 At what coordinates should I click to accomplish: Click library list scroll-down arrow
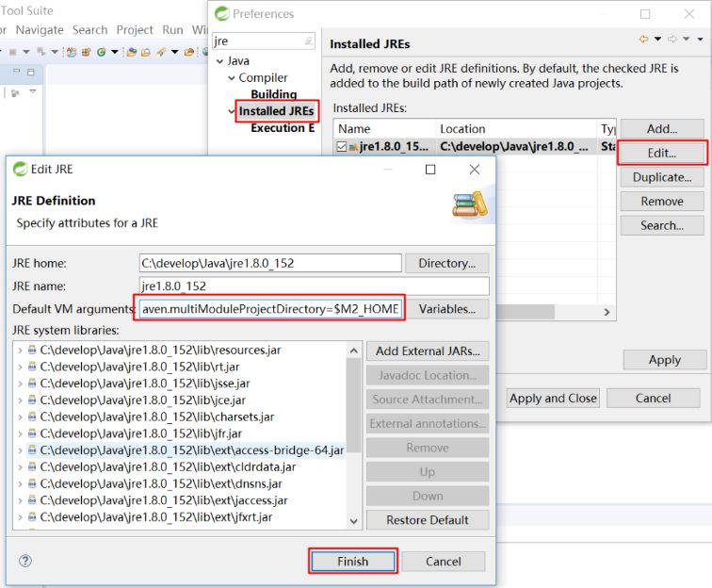tap(354, 521)
